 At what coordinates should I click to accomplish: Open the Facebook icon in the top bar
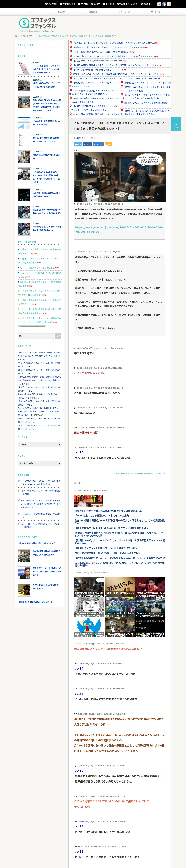[164, 4]
